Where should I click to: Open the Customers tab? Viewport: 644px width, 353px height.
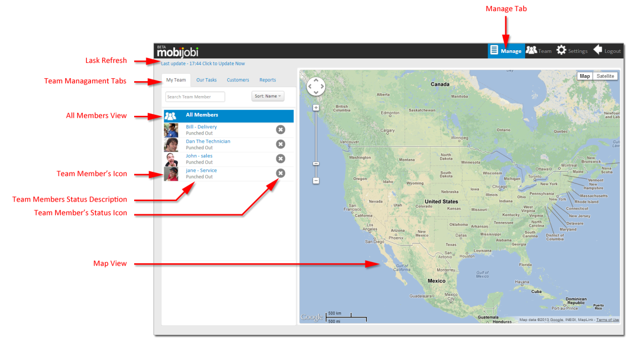[238, 80]
